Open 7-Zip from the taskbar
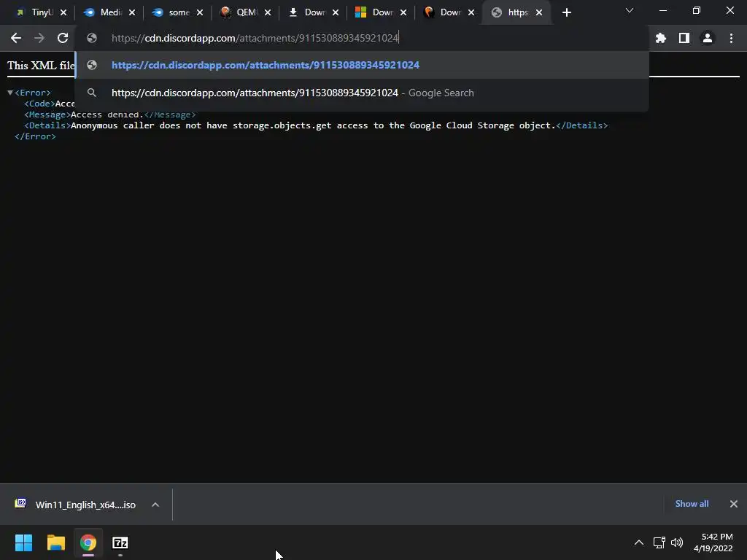 pos(120,542)
